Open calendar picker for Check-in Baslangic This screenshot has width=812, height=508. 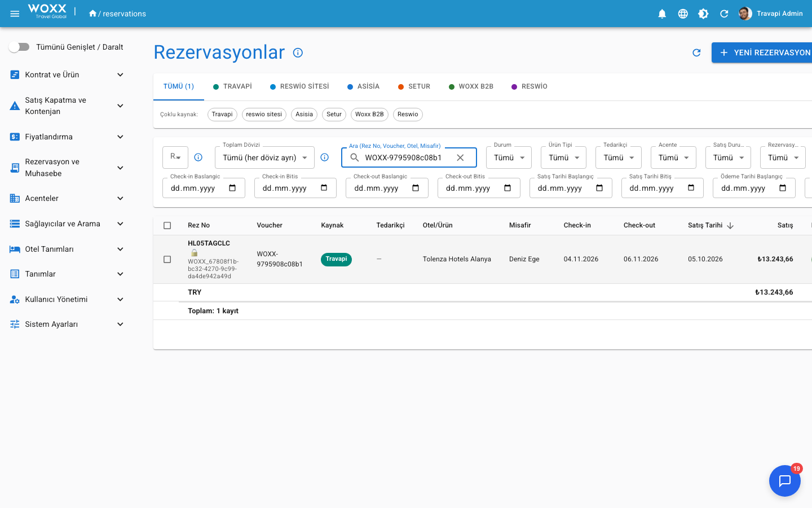tap(232, 188)
